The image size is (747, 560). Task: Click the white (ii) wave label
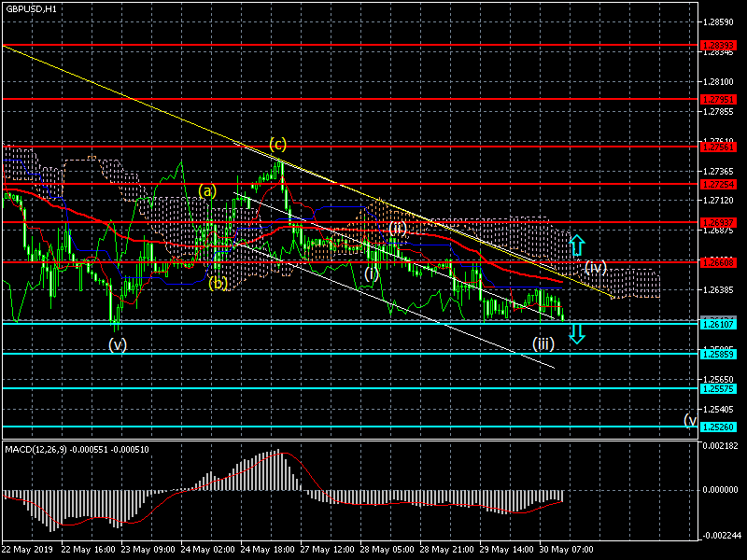[x=398, y=228]
